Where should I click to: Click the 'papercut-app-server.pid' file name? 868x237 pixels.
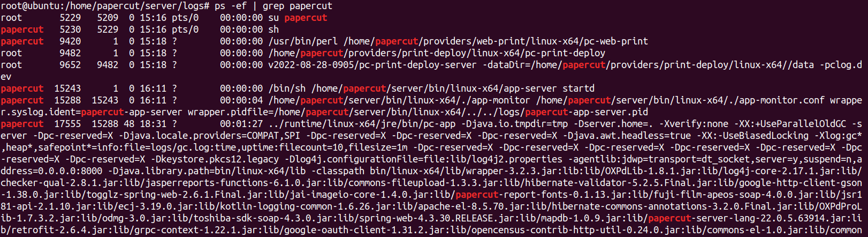pos(587,112)
